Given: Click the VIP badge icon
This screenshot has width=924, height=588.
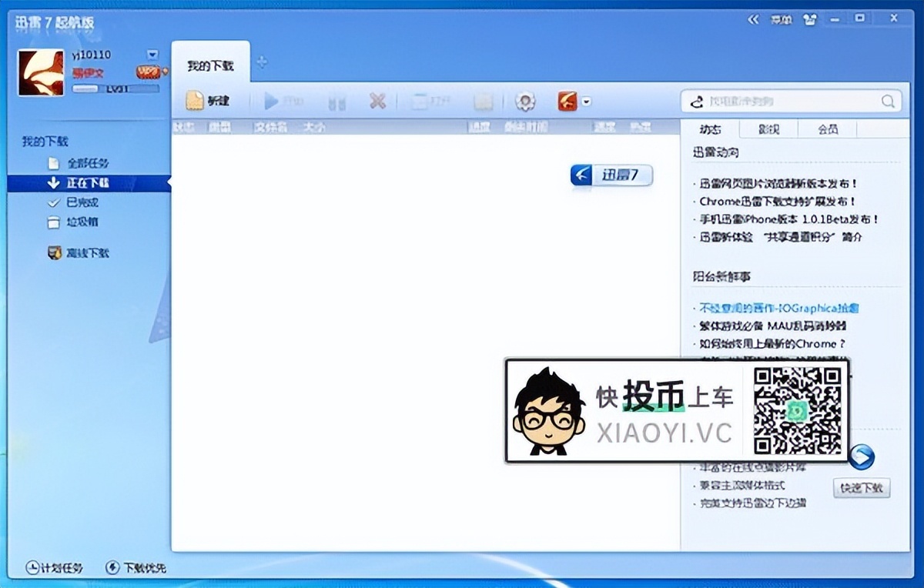Looking at the screenshot, I should click(x=150, y=72).
